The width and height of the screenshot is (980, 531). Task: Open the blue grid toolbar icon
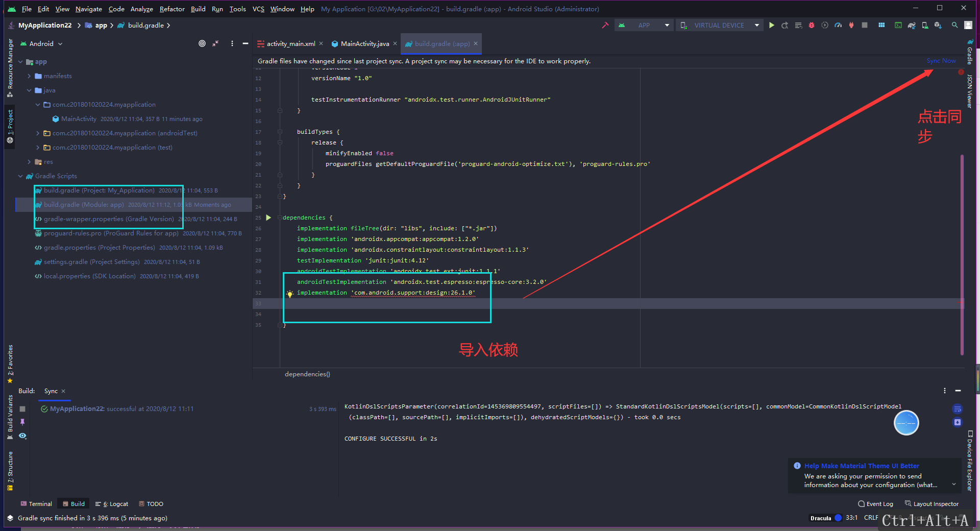(x=881, y=25)
